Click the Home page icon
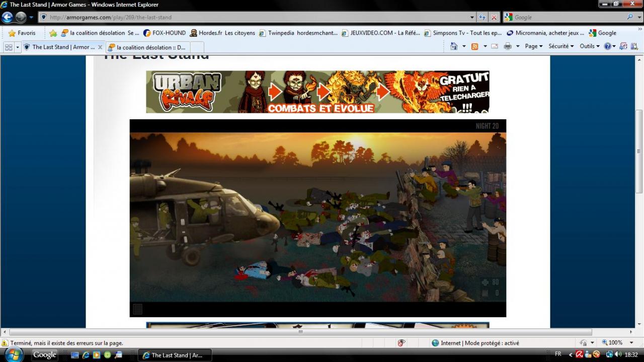644x362 pixels. [x=454, y=46]
